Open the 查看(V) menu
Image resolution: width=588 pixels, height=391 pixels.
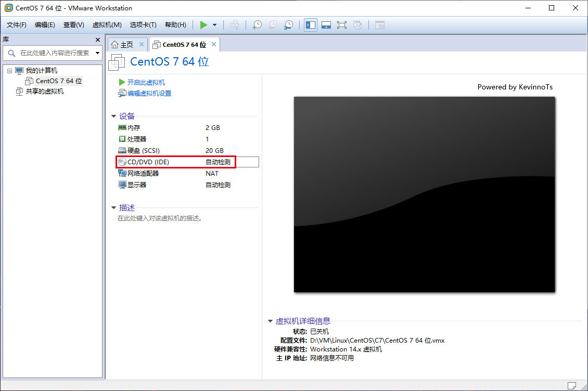coord(73,25)
